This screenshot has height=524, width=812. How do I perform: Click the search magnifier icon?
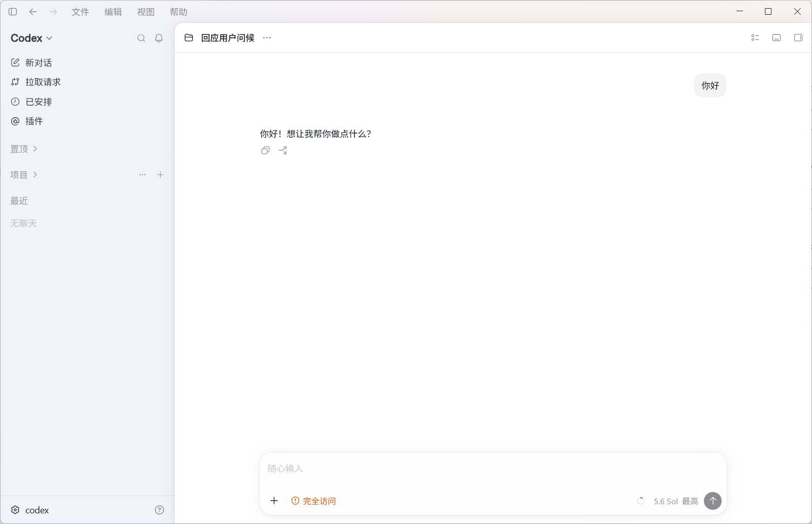(142, 38)
